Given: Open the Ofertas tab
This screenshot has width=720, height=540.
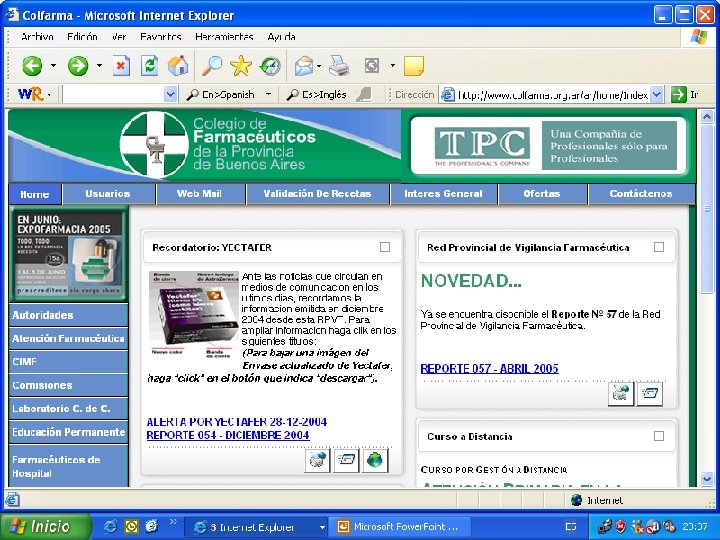Looking at the screenshot, I should tap(542, 194).
